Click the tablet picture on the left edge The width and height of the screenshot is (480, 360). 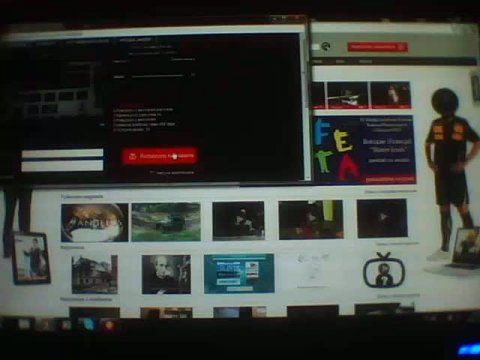pos(31,258)
